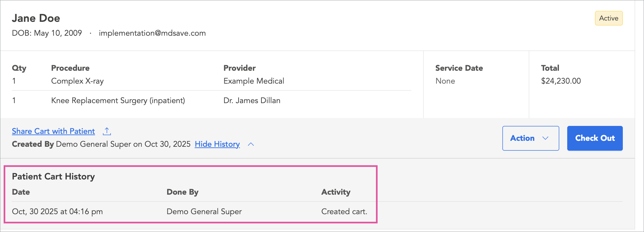Click the Done By column header

click(182, 192)
